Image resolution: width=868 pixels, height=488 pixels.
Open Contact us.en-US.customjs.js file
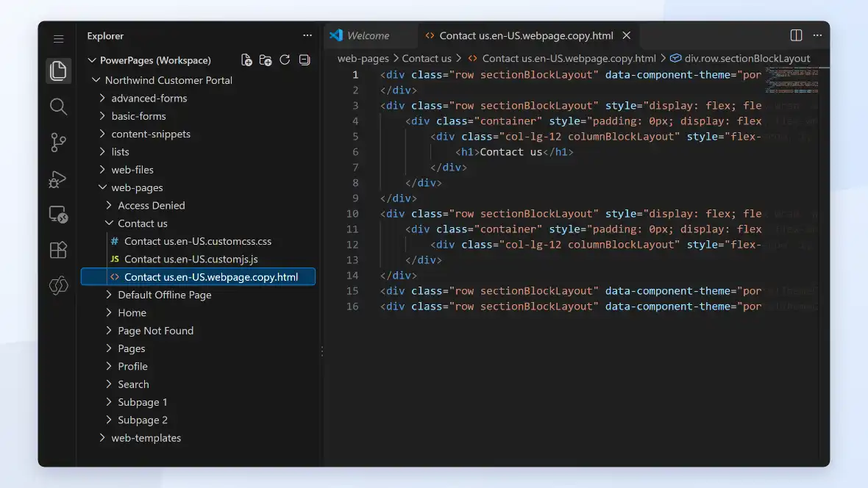tap(191, 259)
